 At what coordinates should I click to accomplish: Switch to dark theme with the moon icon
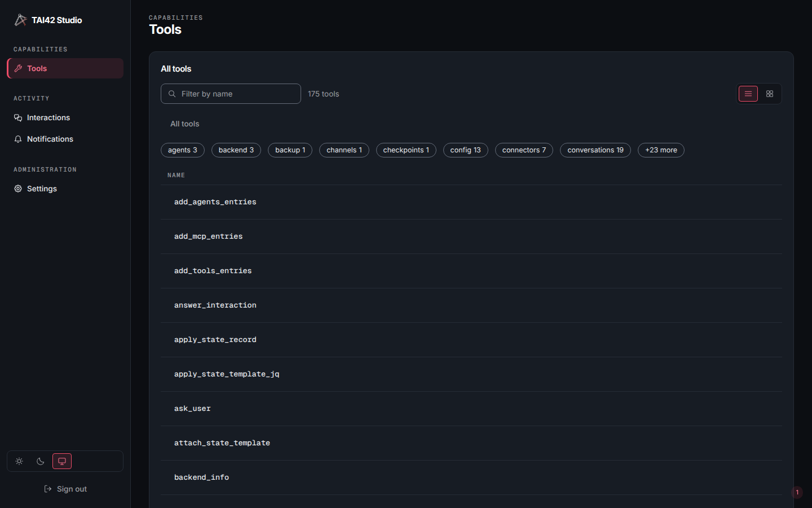(x=41, y=461)
